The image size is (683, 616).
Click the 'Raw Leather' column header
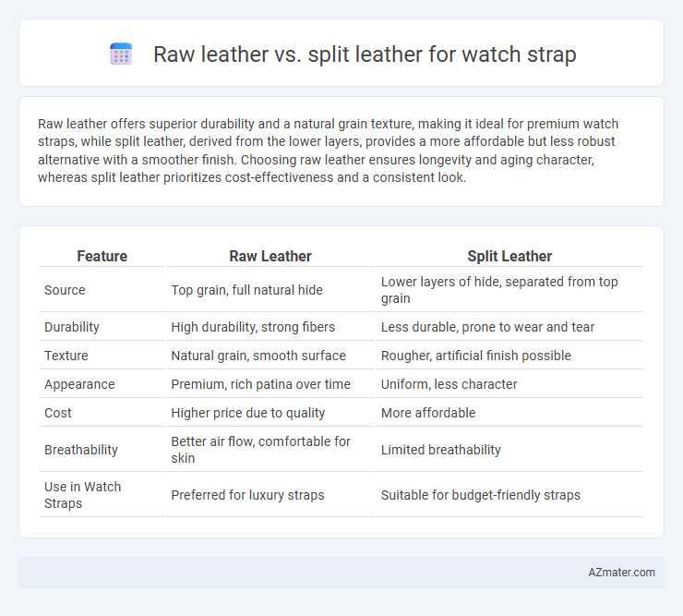tap(270, 256)
